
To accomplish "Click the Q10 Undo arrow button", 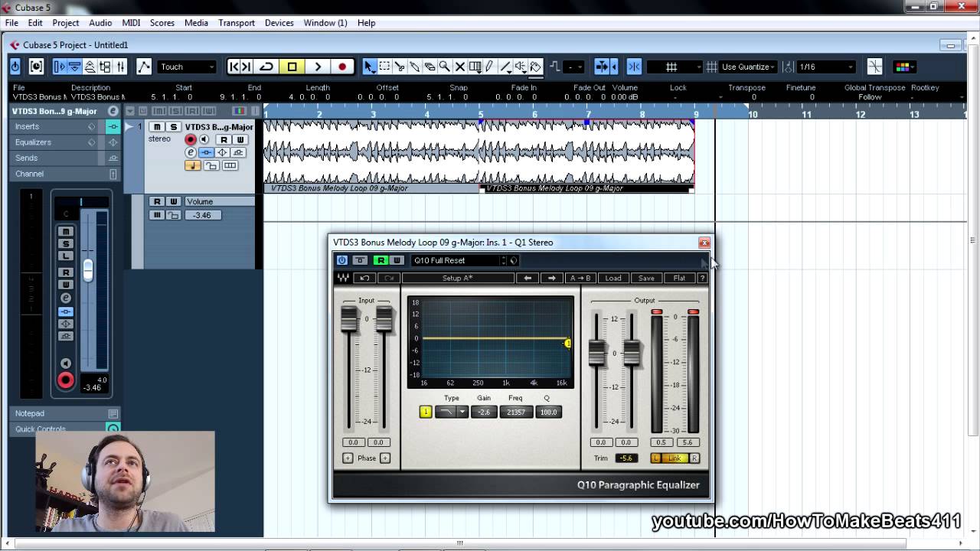I will click(364, 278).
